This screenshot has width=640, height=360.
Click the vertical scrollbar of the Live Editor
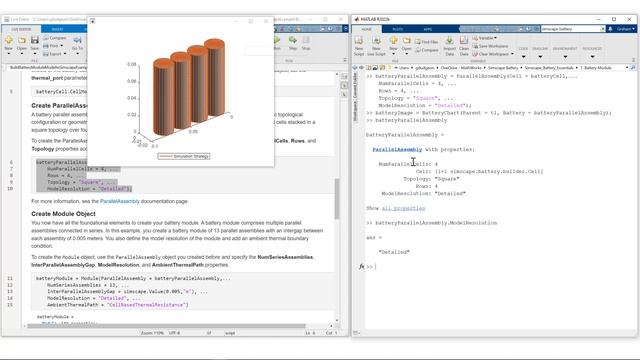(337, 198)
